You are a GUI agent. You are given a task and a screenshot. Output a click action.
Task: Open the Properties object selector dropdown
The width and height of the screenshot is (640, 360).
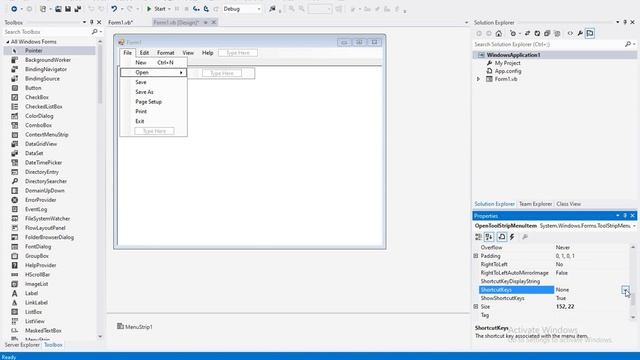(x=634, y=226)
